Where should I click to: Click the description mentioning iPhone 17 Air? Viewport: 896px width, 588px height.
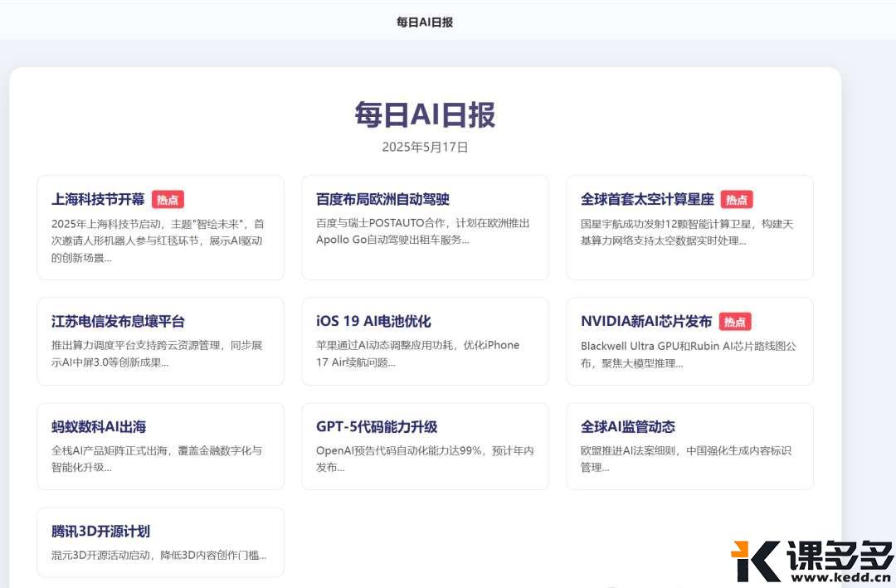417,354
